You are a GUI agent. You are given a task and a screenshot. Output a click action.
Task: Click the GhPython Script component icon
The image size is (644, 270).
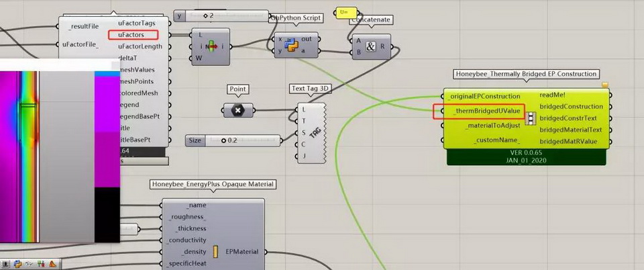tap(292, 45)
